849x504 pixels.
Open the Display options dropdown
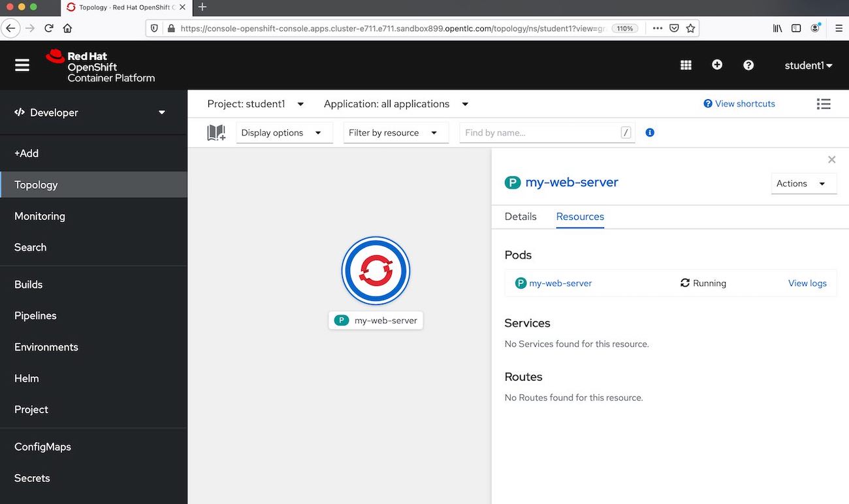284,133
